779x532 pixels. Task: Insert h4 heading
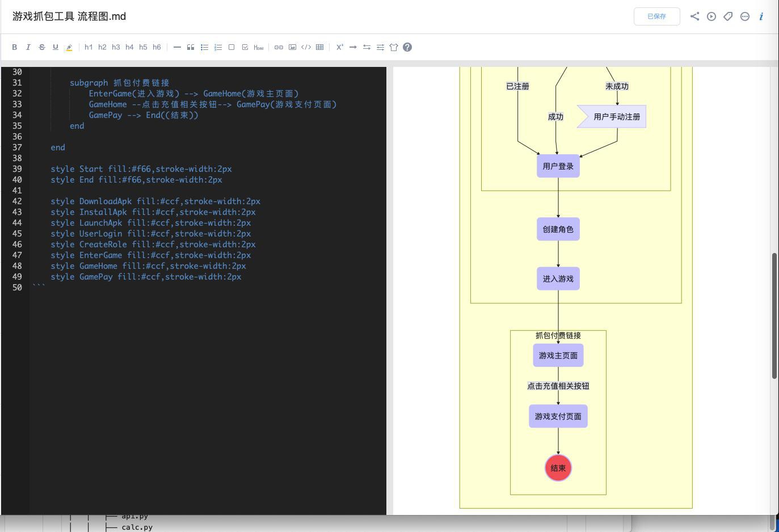pos(129,47)
